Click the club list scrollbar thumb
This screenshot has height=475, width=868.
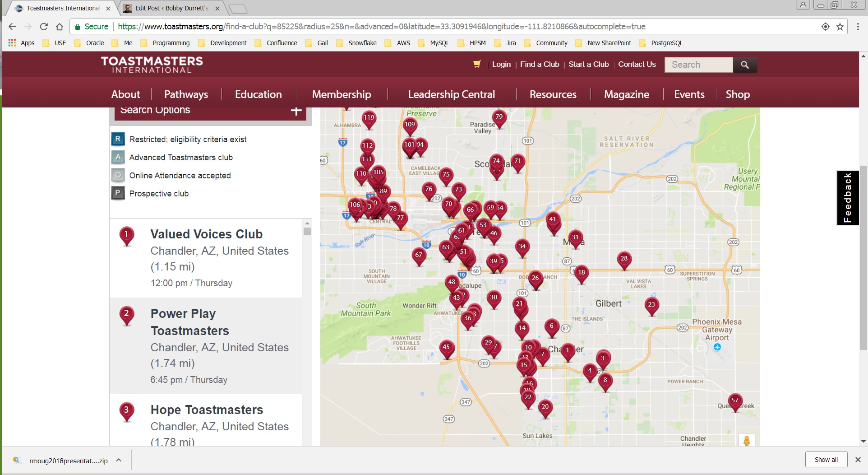(307, 231)
